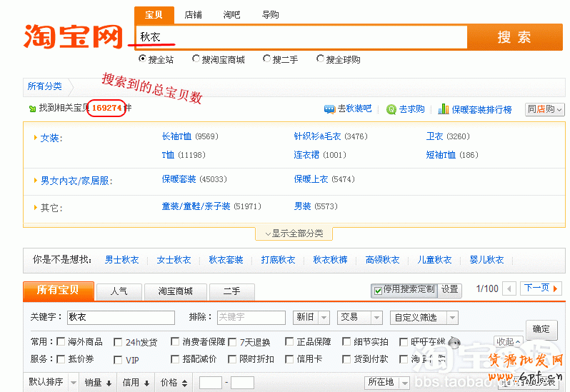
Task: Open the 新旧 dropdown
Action: 311,317
